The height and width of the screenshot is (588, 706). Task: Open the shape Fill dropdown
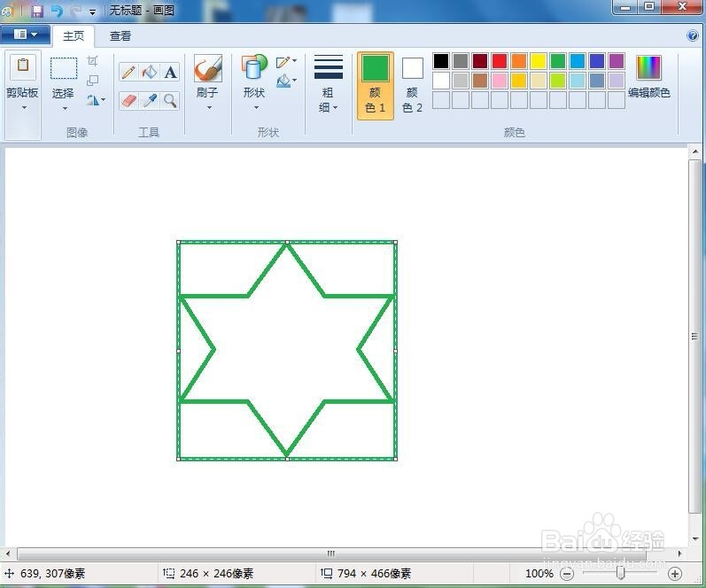[286, 81]
